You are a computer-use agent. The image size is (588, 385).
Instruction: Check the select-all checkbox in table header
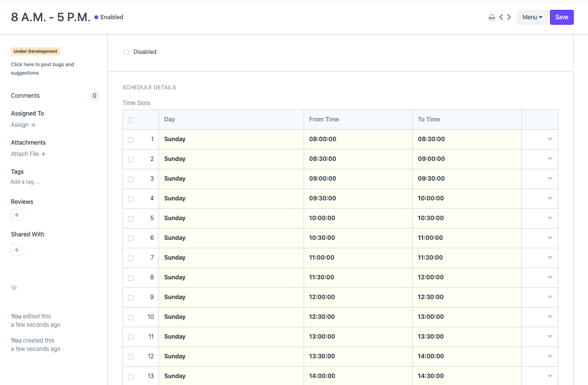coord(130,119)
